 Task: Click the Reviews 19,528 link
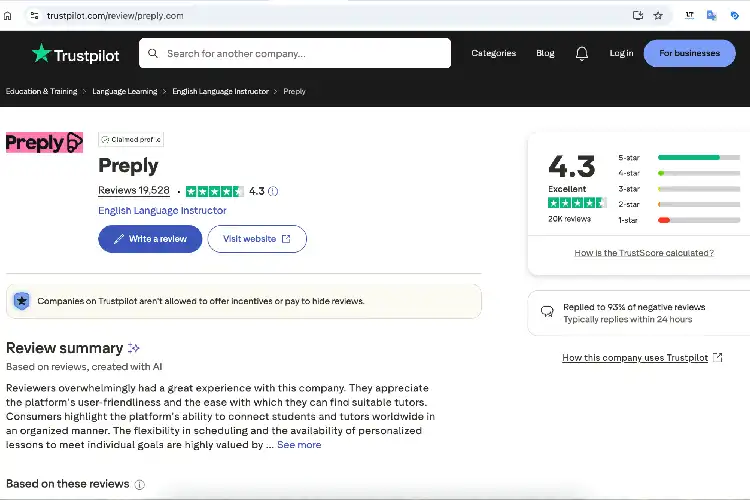[x=134, y=190]
